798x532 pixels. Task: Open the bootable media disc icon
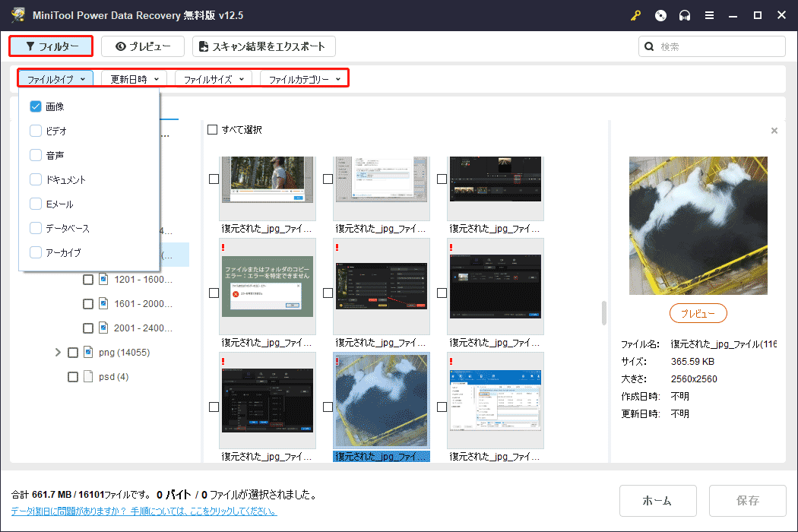pyautogui.click(x=660, y=15)
